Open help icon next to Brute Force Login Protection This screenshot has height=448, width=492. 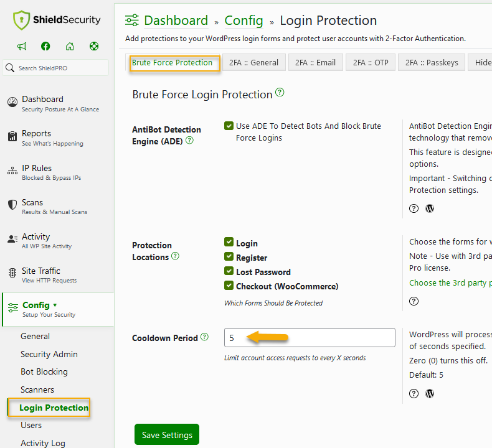(x=280, y=93)
